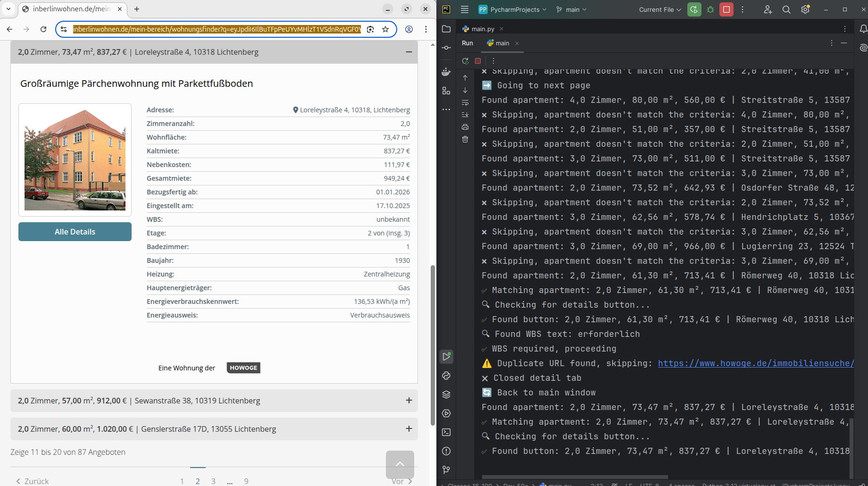Go to results page 3
This screenshot has height=486, width=868.
pos(213,481)
